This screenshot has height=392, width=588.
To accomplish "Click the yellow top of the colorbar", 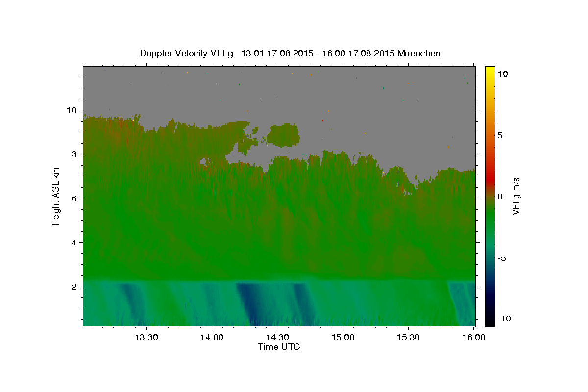I will click(x=490, y=71).
